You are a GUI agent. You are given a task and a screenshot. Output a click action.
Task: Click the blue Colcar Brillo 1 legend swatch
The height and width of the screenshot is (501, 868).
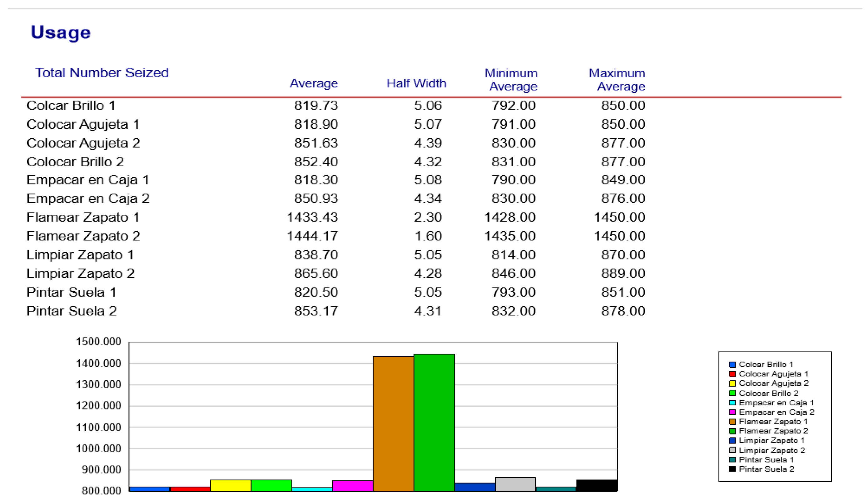tap(732, 364)
